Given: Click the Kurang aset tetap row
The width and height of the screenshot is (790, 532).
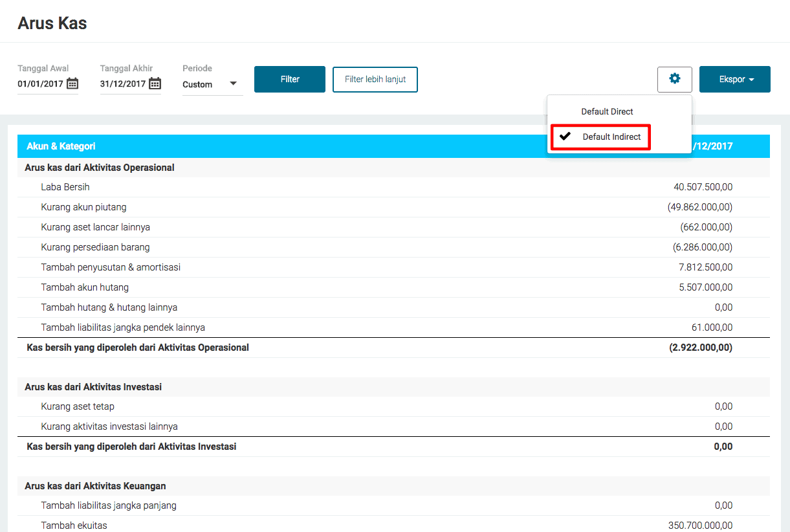Looking at the screenshot, I should [x=393, y=406].
